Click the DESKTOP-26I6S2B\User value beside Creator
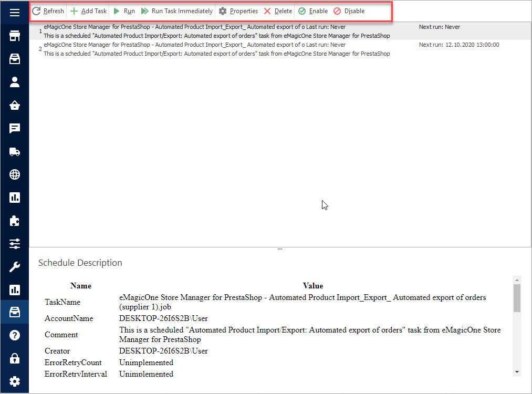The image size is (532, 394). point(163,351)
